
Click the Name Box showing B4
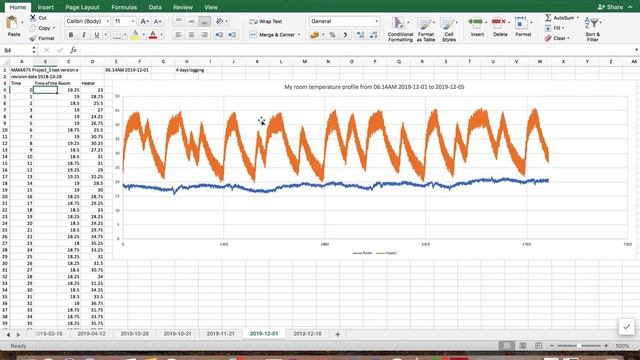coord(16,50)
